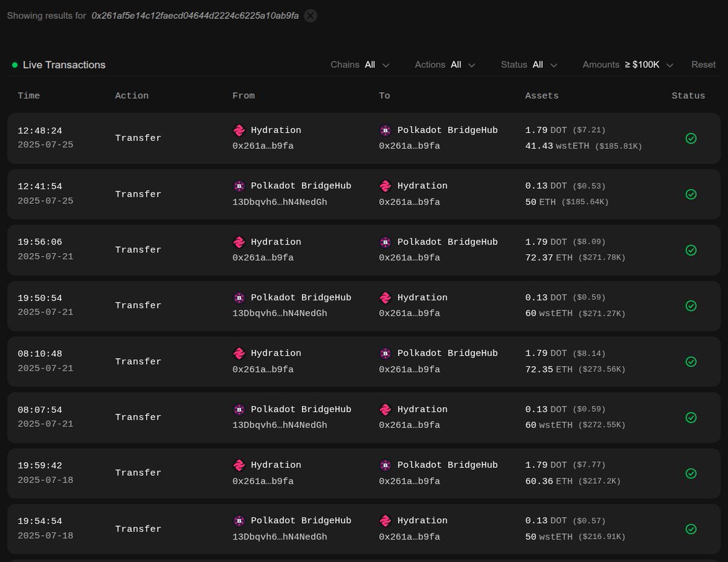
Task: Click the 1.79 DOT ($7.77) fee value
Action: [565, 466]
